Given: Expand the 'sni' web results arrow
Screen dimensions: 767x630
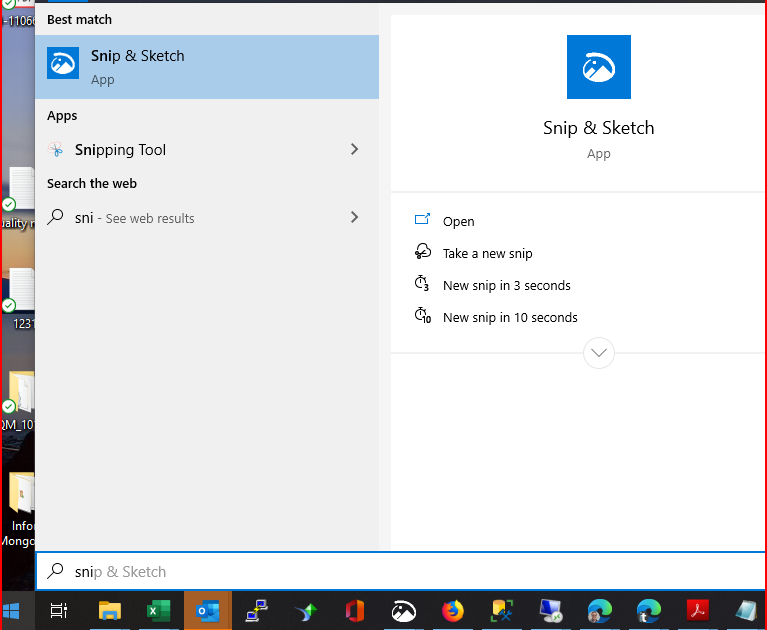Looking at the screenshot, I should (354, 217).
